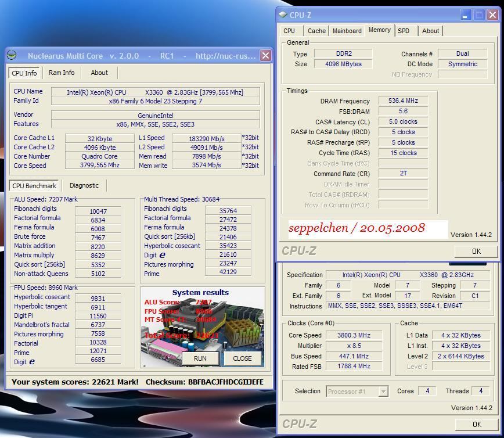This screenshot has height=438, width=504.
Task: Click the DC Mode value Symmetric
Action: tap(463, 64)
